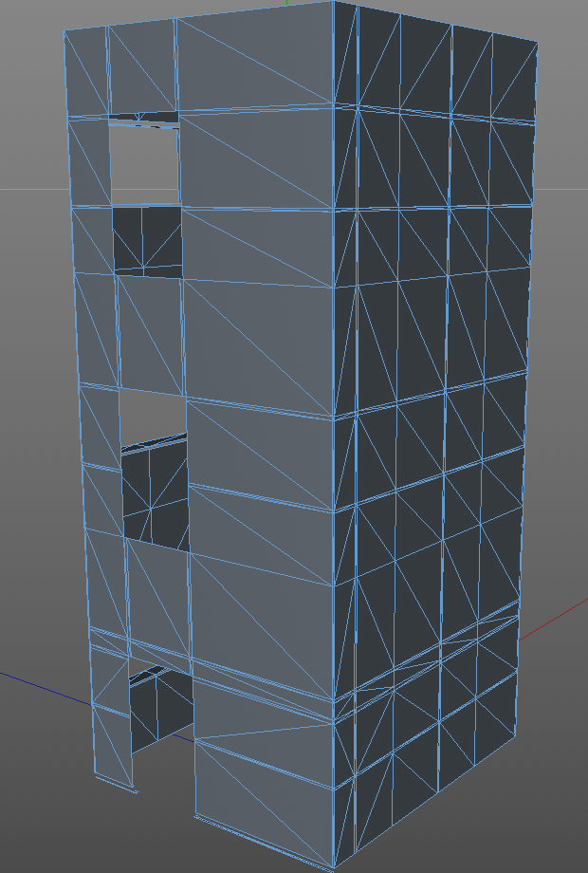Pick the top-left corner vertex of the light face

(x=64, y=31)
